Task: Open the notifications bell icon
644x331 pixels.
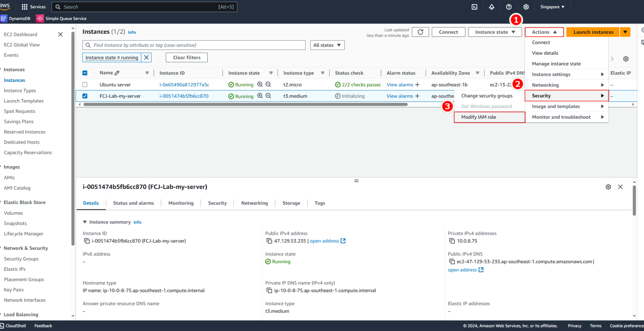Action: click(x=492, y=7)
